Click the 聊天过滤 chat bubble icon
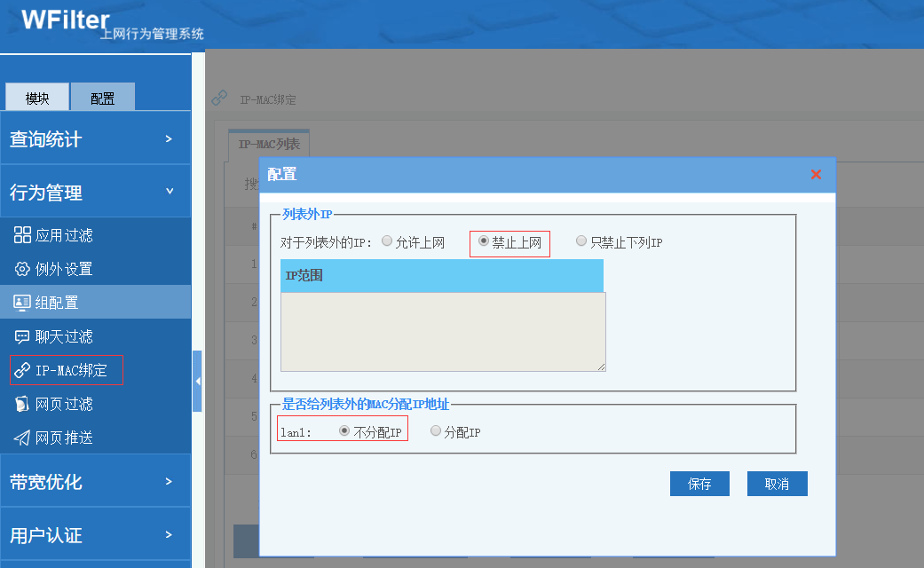Image resolution: width=924 pixels, height=568 pixels. pyautogui.click(x=22, y=336)
